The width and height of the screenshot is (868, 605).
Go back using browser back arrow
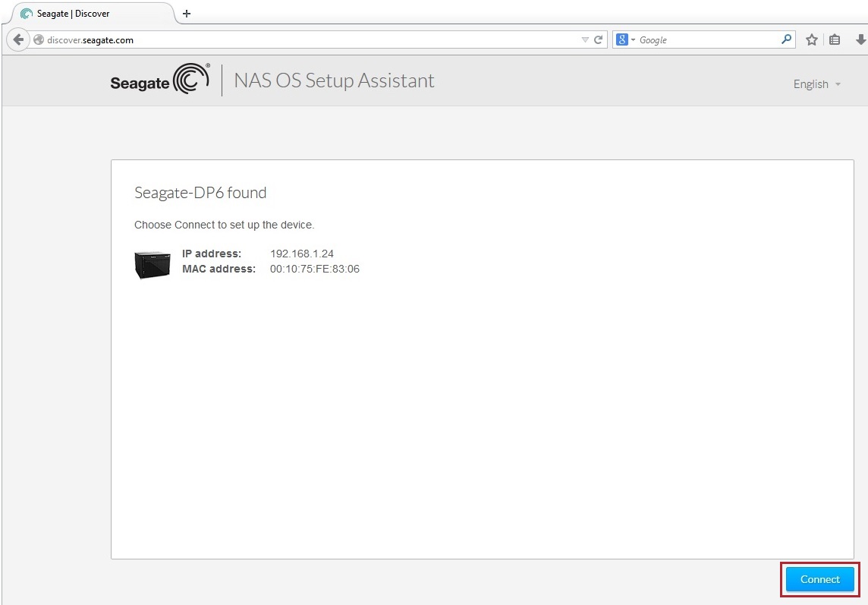click(x=18, y=40)
